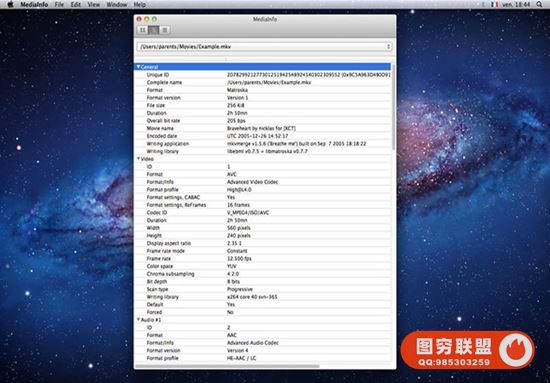Open the Apple menu
This screenshot has width=550, height=383.
10,5
